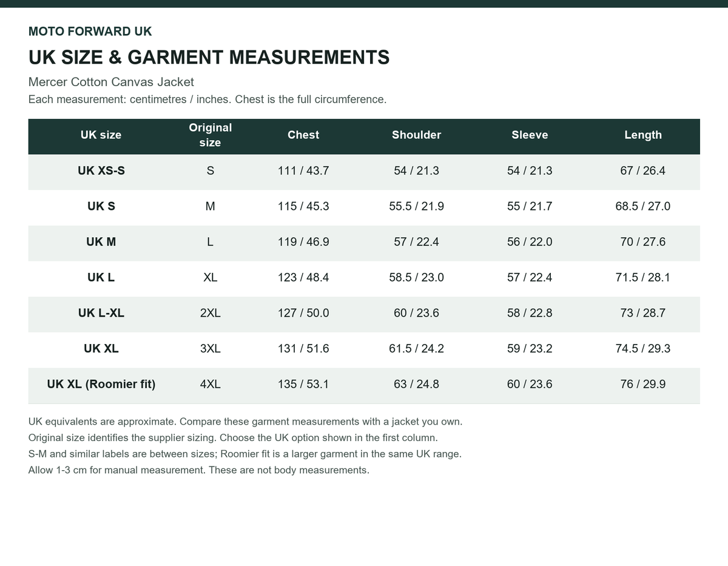Select the UK S row label
This screenshot has width=728, height=566.
pos(101,206)
